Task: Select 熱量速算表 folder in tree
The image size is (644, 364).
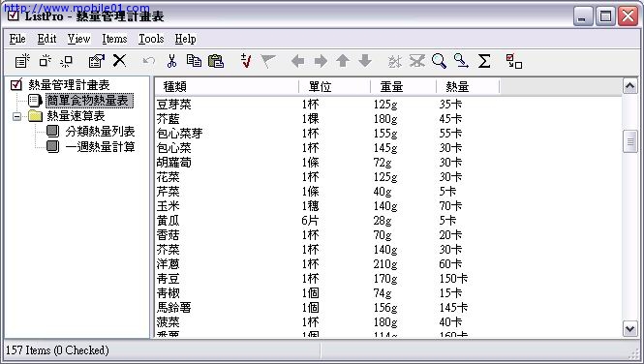Action: click(x=76, y=116)
